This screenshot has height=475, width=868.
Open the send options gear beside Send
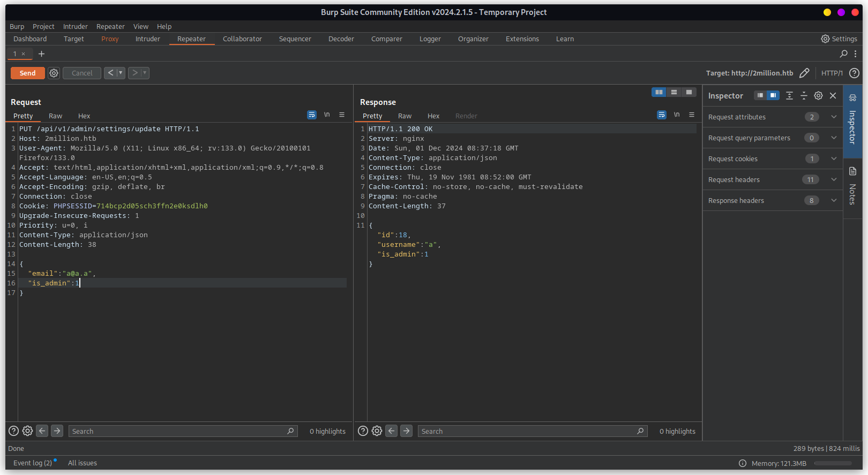54,73
